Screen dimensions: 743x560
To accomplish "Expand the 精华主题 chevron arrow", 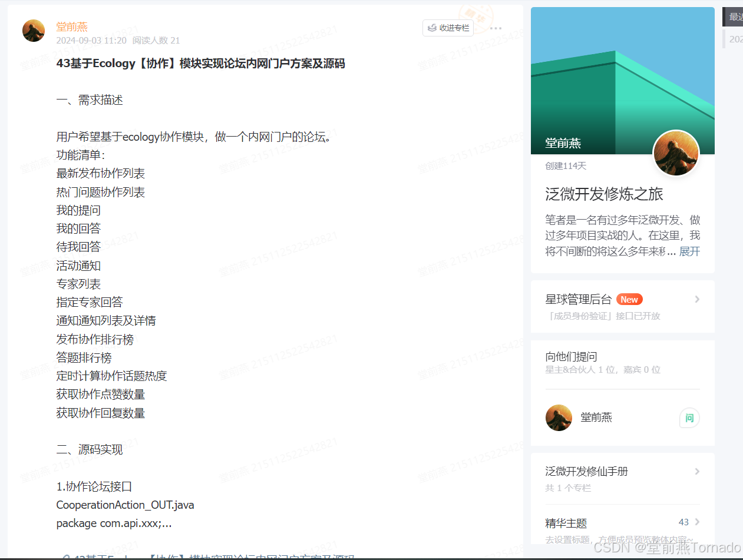I will pyautogui.click(x=697, y=522).
